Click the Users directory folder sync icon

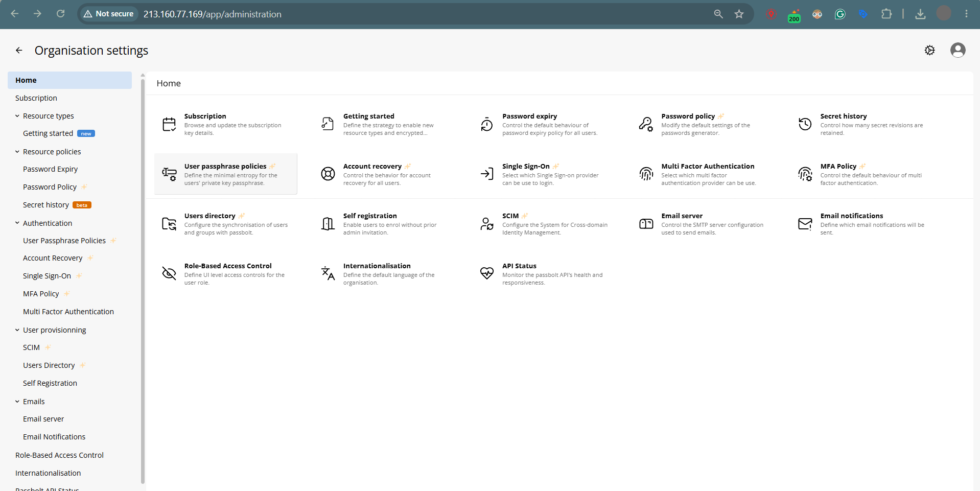169,223
